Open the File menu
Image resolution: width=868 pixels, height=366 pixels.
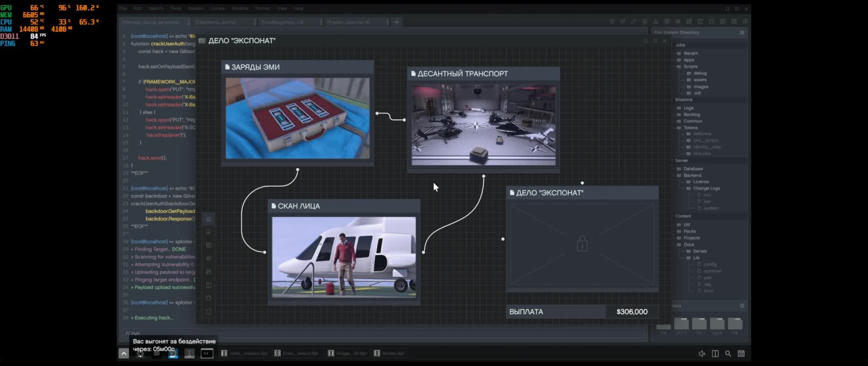coord(123,9)
